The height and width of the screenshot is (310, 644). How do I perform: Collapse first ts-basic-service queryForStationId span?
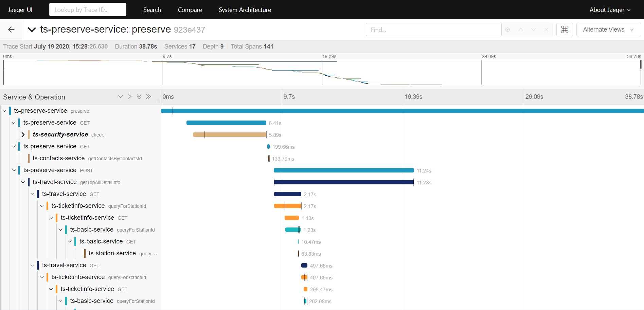[x=60, y=230]
